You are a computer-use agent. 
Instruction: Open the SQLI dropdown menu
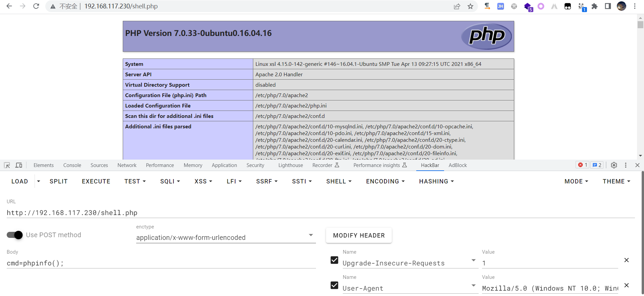click(170, 181)
